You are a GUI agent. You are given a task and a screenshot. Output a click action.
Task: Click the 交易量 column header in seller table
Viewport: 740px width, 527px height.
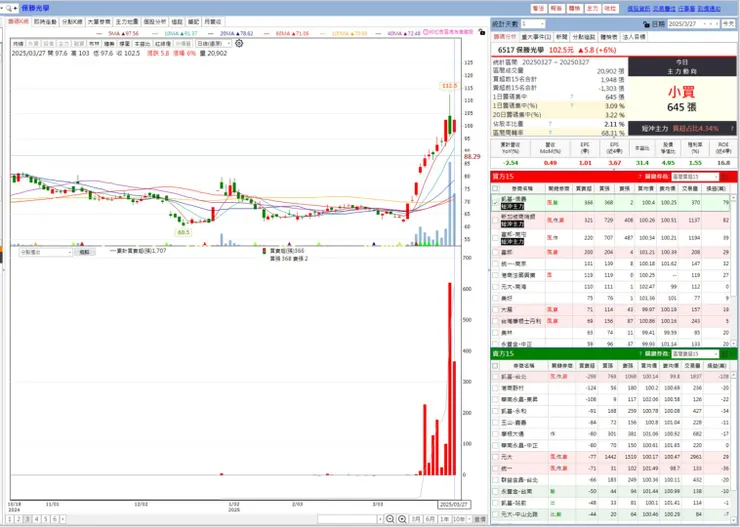(x=692, y=366)
